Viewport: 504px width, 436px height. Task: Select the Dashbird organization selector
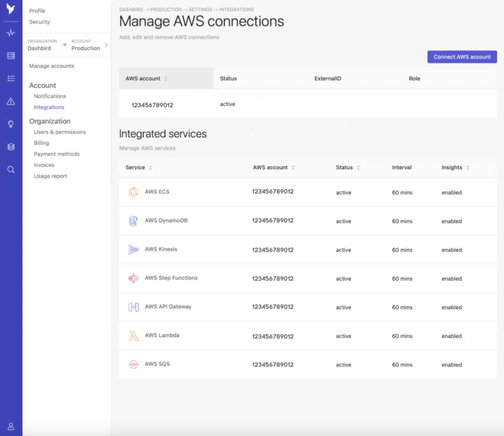pyautogui.click(x=42, y=45)
